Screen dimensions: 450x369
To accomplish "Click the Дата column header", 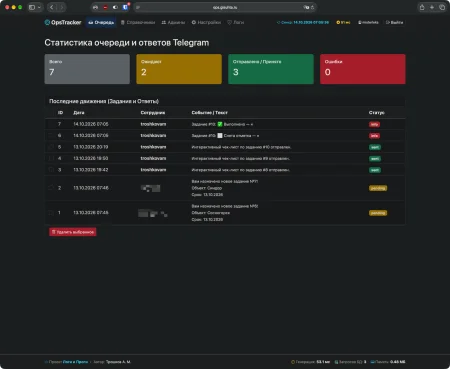I will [79, 113].
